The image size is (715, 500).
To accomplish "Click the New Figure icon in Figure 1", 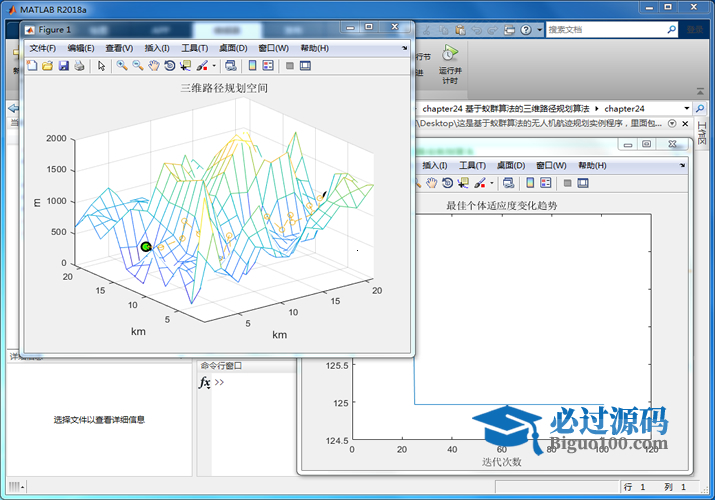I will point(32,66).
